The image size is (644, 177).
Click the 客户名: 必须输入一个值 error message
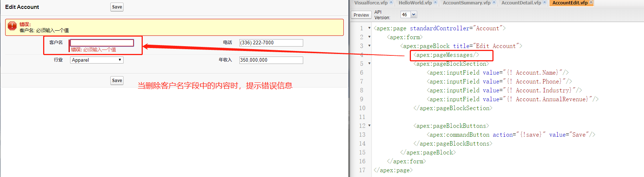(x=44, y=30)
